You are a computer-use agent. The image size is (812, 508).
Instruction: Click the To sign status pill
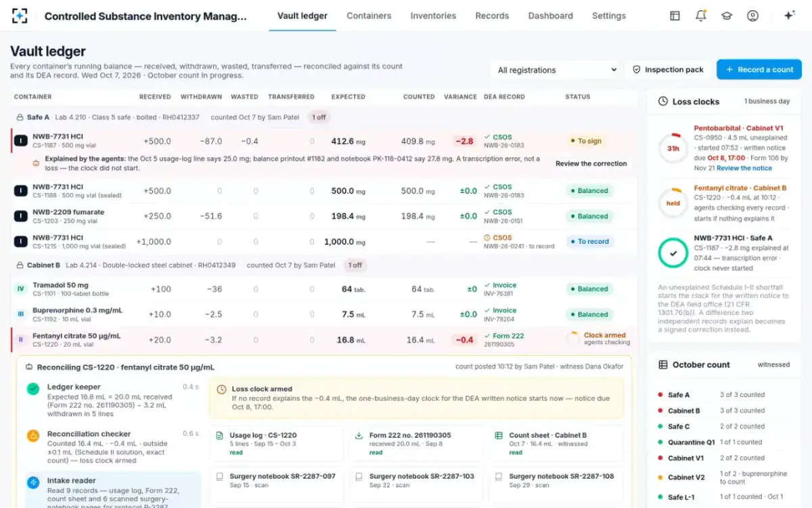coord(585,142)
